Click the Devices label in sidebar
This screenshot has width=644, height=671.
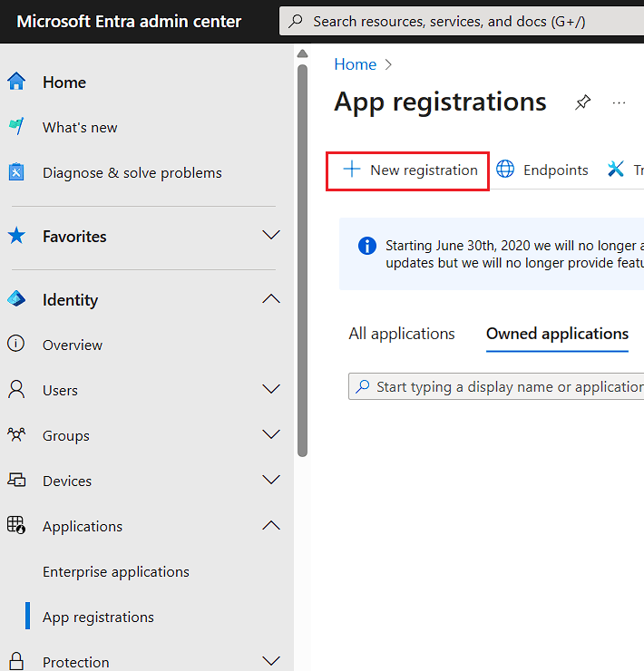coord(67,481)
